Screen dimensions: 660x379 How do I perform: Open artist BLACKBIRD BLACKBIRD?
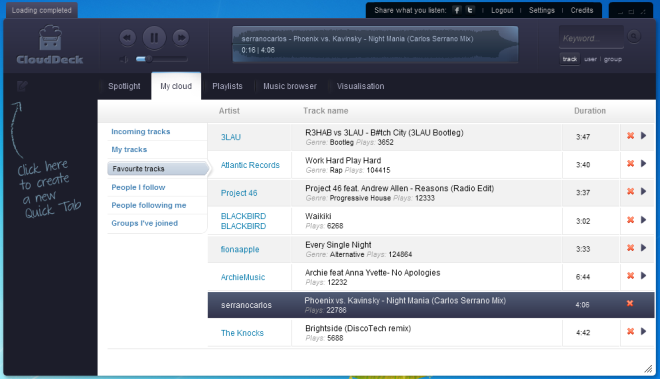(x=243, y=221)
